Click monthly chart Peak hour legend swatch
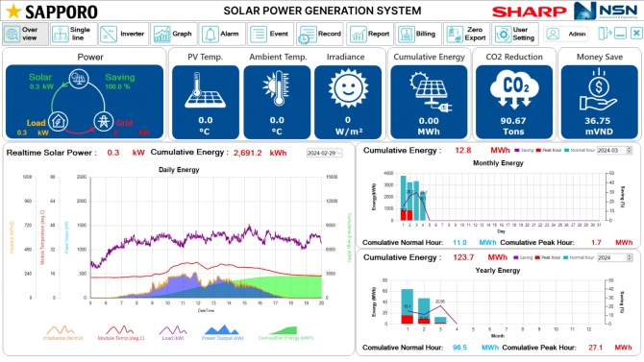 [538, 150]
